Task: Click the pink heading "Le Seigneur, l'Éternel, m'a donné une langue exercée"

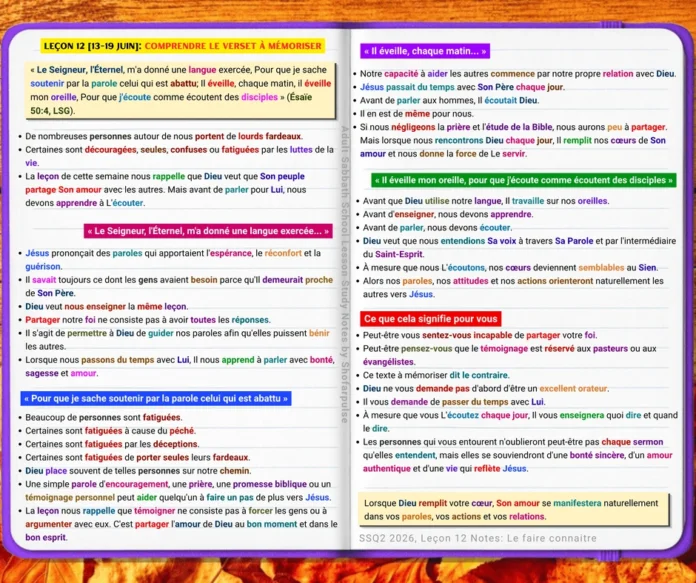Action: click(208, 231)
